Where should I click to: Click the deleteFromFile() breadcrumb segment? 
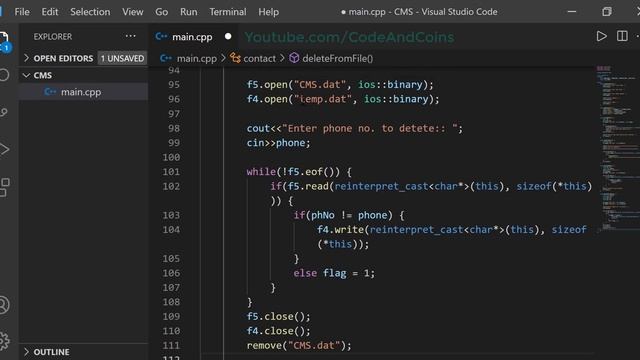[x=338, y=58]
